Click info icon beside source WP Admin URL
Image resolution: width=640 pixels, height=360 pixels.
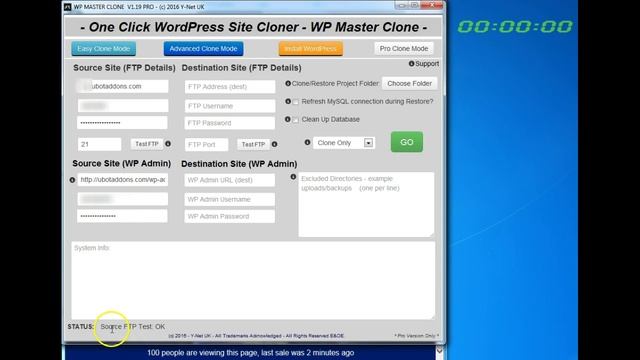pos(72,180)
